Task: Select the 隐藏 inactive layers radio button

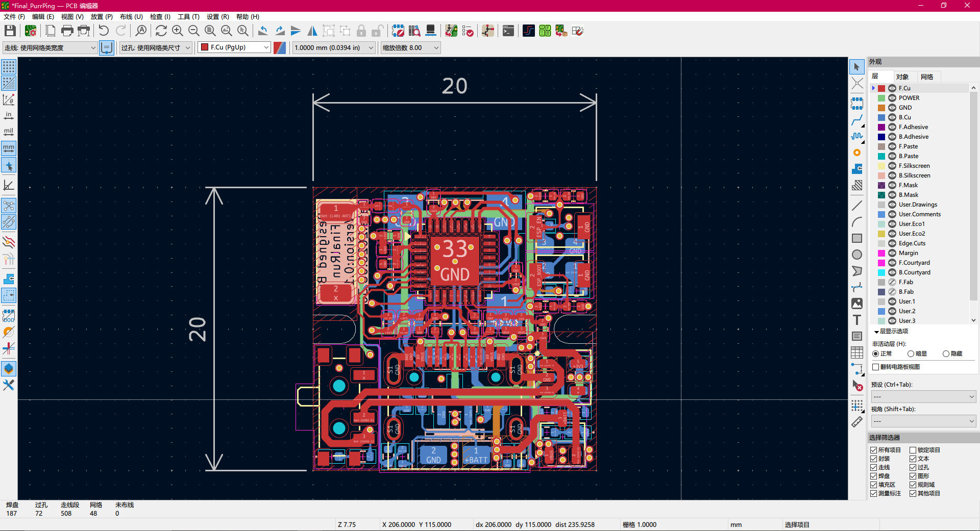Action: pyautogui.click(x=946, y=353)
